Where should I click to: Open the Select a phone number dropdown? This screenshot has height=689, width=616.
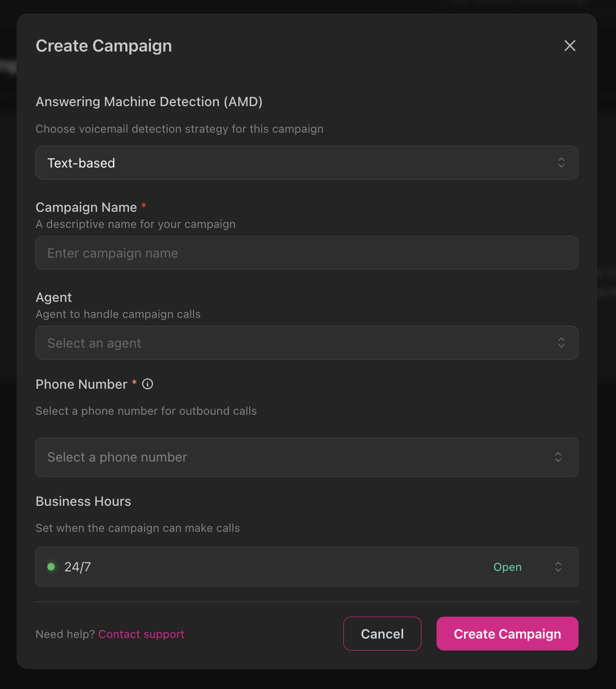[x=307, y=457]
